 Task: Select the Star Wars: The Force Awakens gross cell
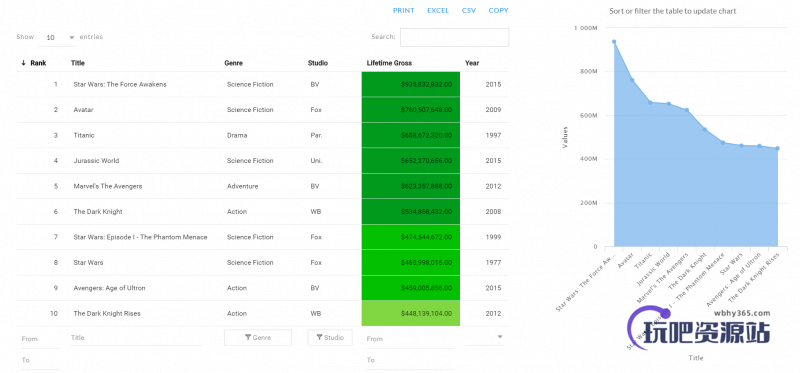click(x=411, y=84)
